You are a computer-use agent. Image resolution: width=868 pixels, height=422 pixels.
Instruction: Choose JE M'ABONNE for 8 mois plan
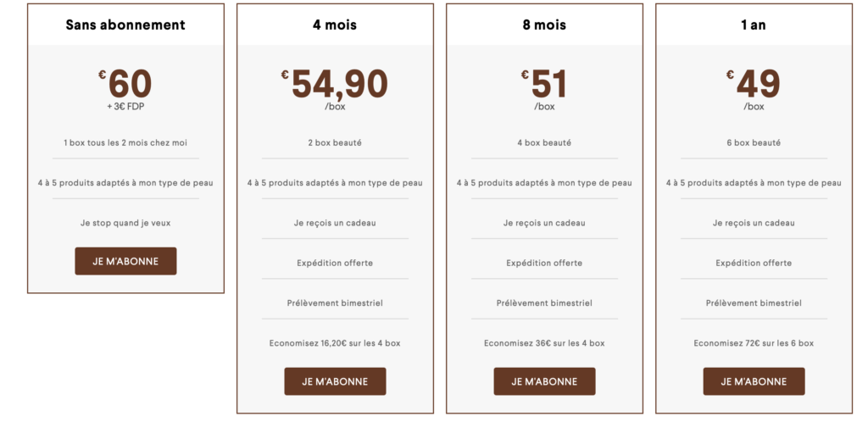click(x=544, y=381)
